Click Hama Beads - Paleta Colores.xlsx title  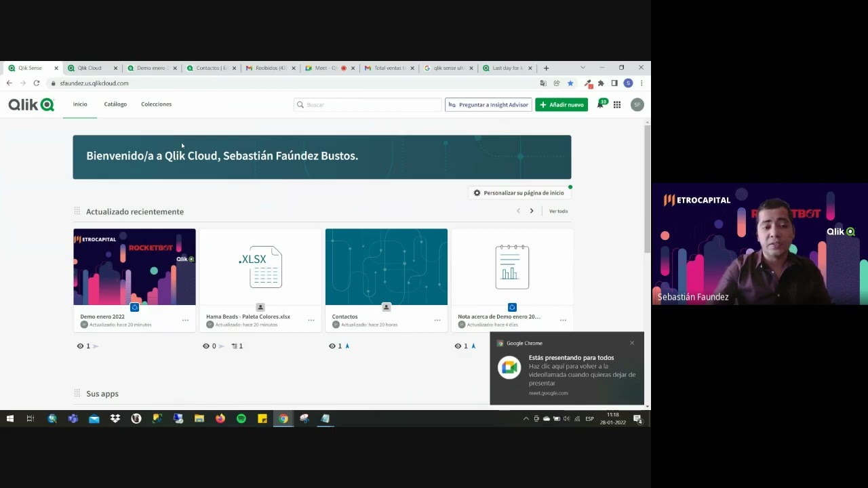[248, 317]
